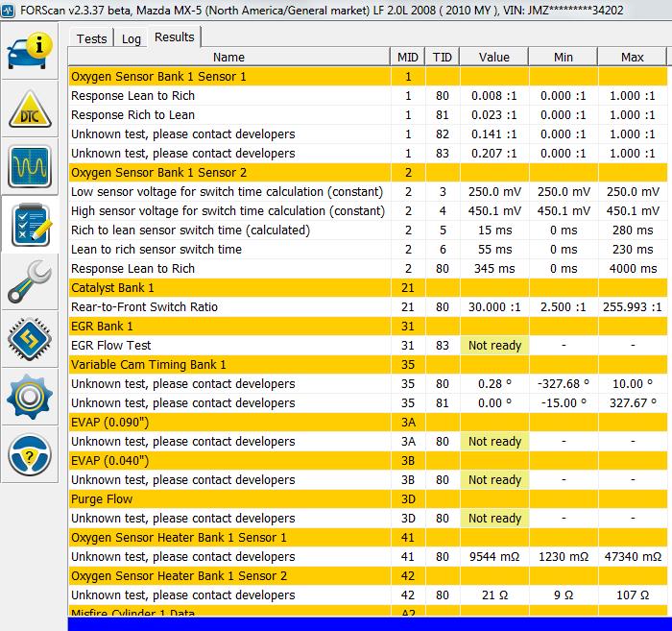Click the 4000 ms max cell

pyautogui.click(x=633, y=269)
